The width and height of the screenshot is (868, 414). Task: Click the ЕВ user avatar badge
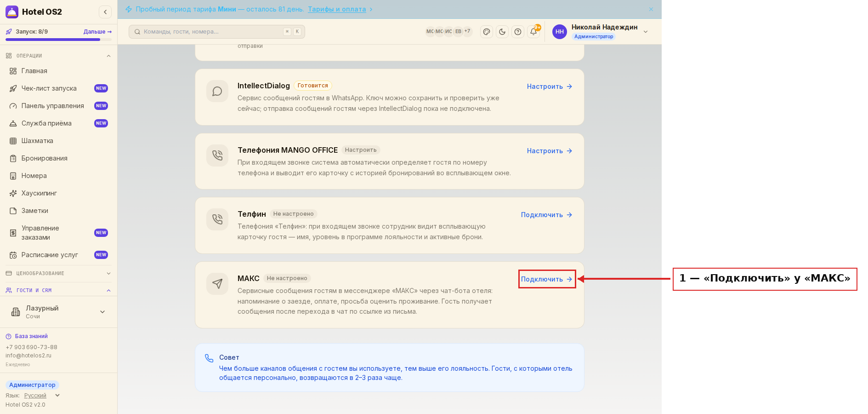[x=458, y=31]
